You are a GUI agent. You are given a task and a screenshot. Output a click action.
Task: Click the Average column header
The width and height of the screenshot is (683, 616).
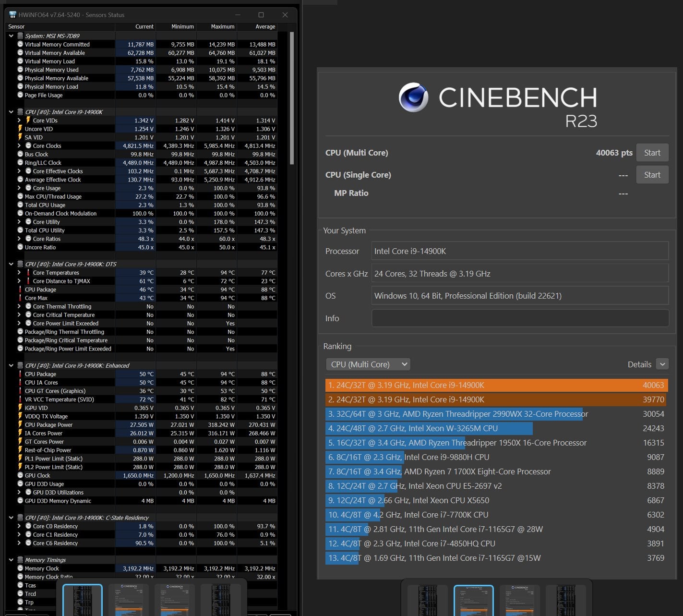[x=257, y=27]
